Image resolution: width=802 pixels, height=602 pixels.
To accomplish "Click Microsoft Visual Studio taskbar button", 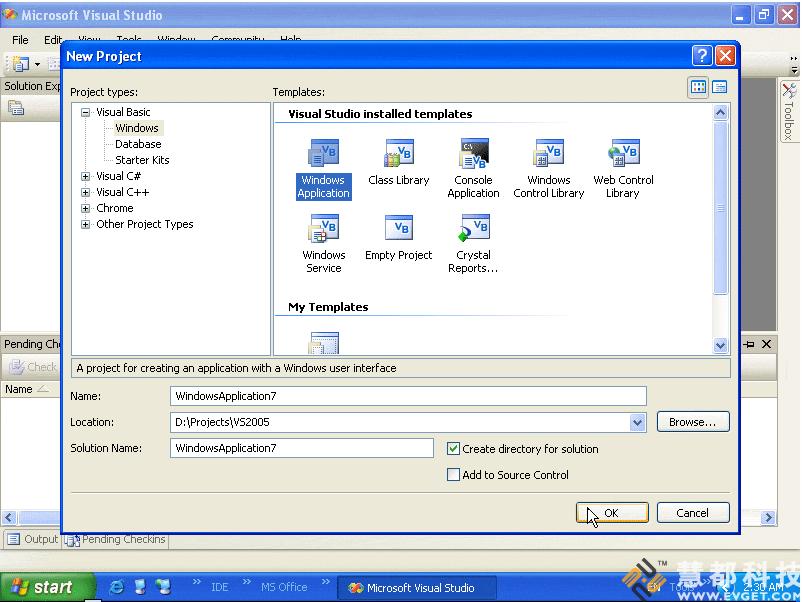I will (416, 588).
